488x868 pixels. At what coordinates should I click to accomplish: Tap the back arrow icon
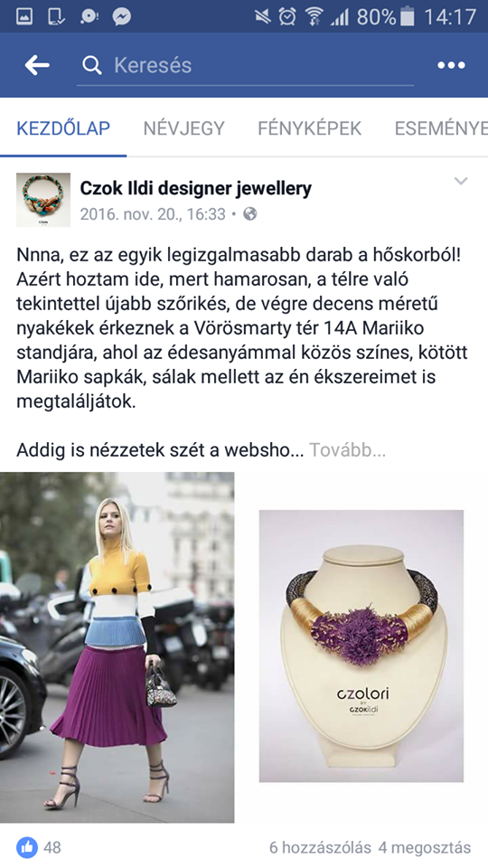37,65
